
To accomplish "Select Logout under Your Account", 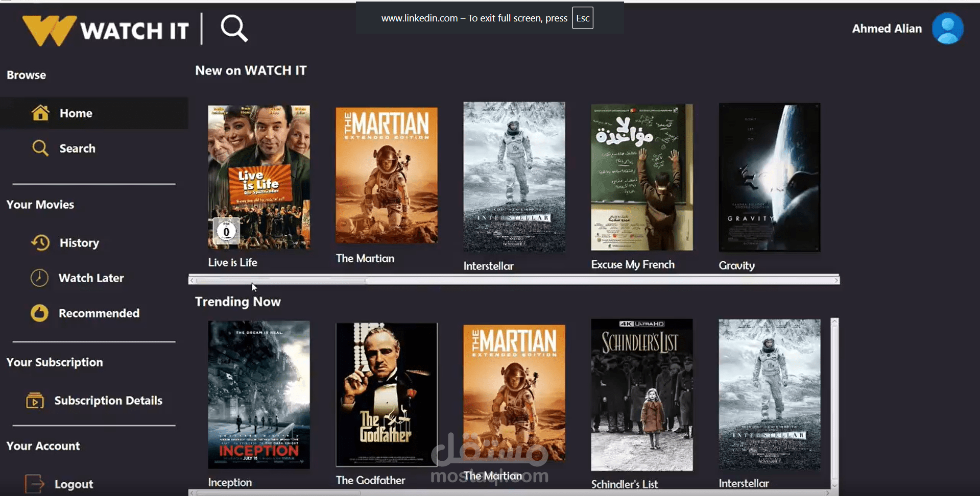I will coord(74,484).
